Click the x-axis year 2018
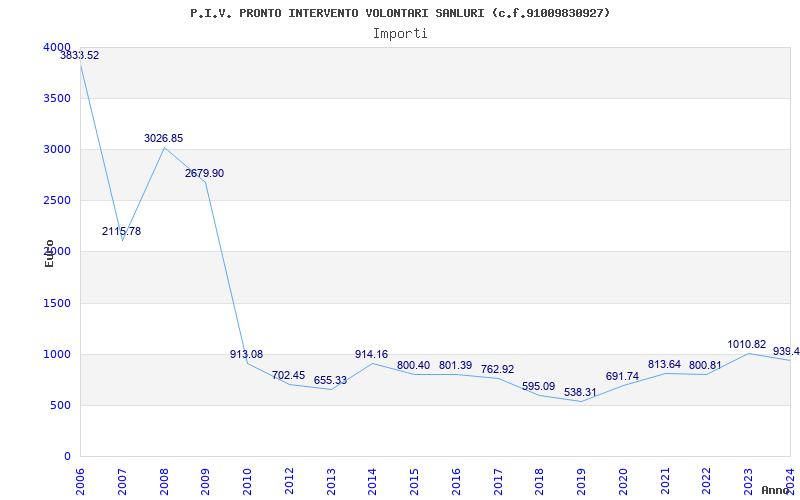 [x=540, y=482]
